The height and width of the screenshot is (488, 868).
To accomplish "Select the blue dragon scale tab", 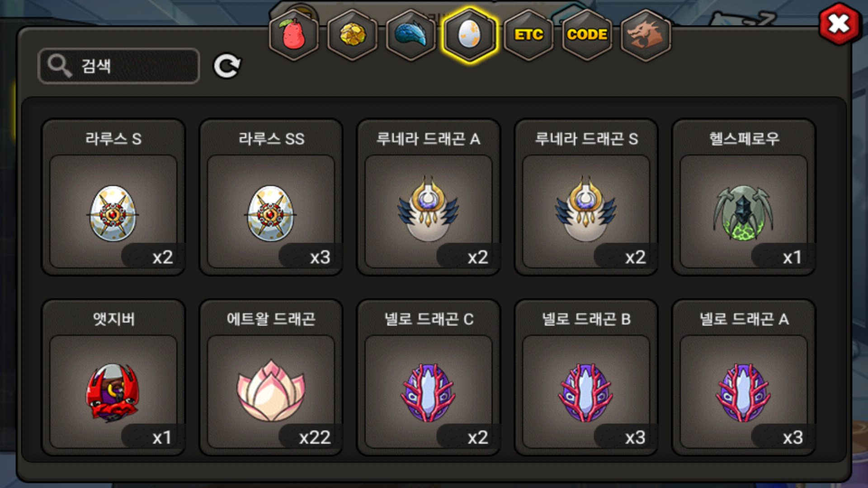I will 411,35.
